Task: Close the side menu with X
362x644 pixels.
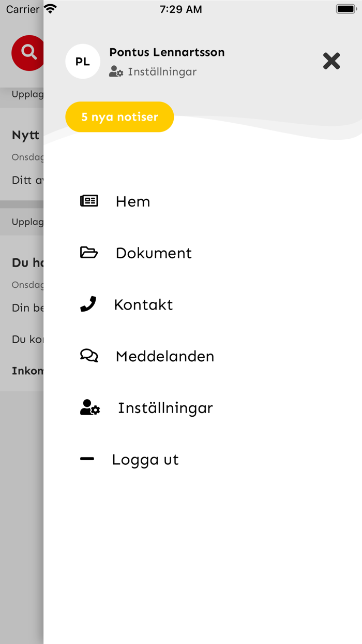Action: coord(331,61)
